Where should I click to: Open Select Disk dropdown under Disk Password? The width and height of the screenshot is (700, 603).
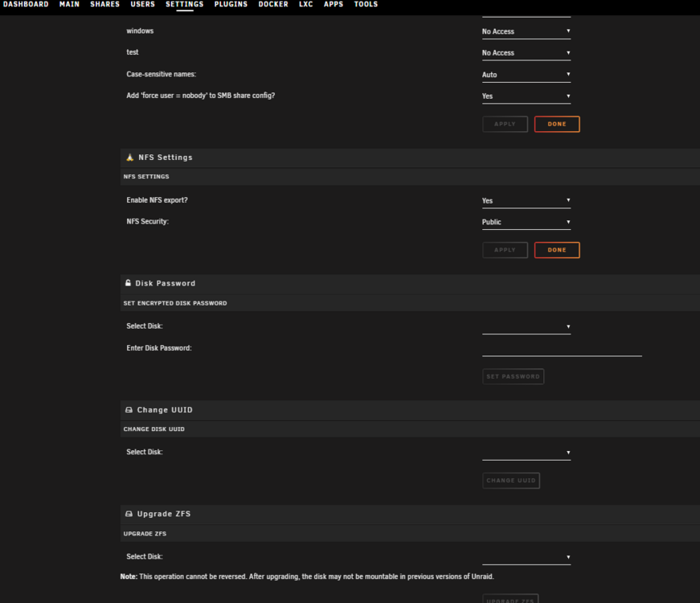526,327
